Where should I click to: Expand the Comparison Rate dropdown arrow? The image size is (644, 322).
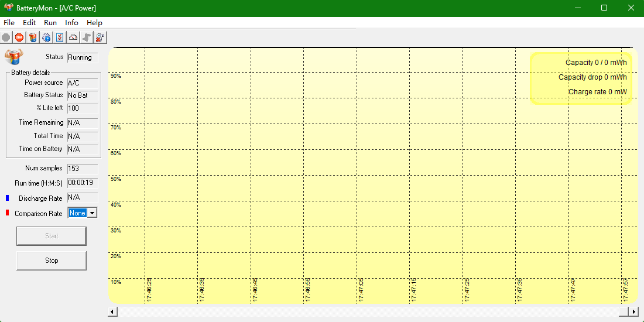click(92, 213)
